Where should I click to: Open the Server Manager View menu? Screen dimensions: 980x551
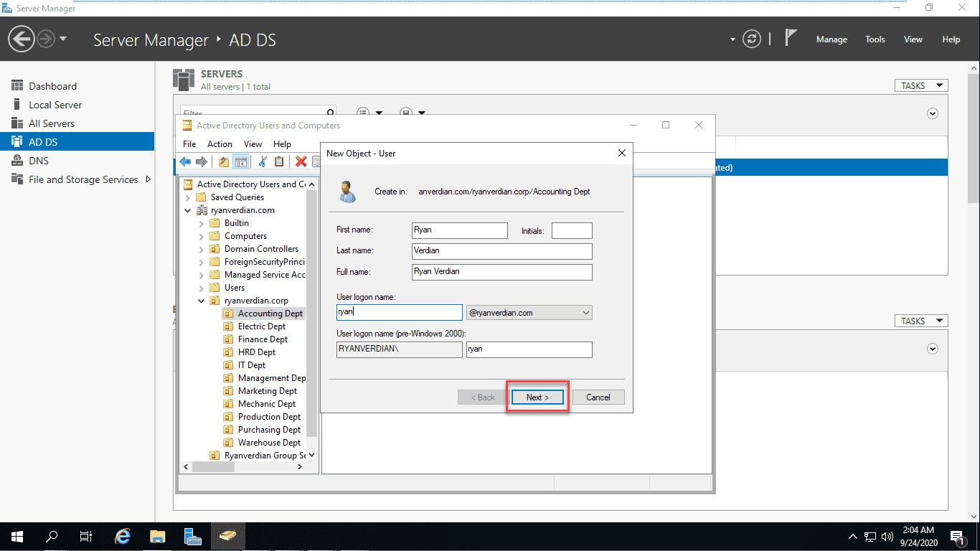point(913,39)
